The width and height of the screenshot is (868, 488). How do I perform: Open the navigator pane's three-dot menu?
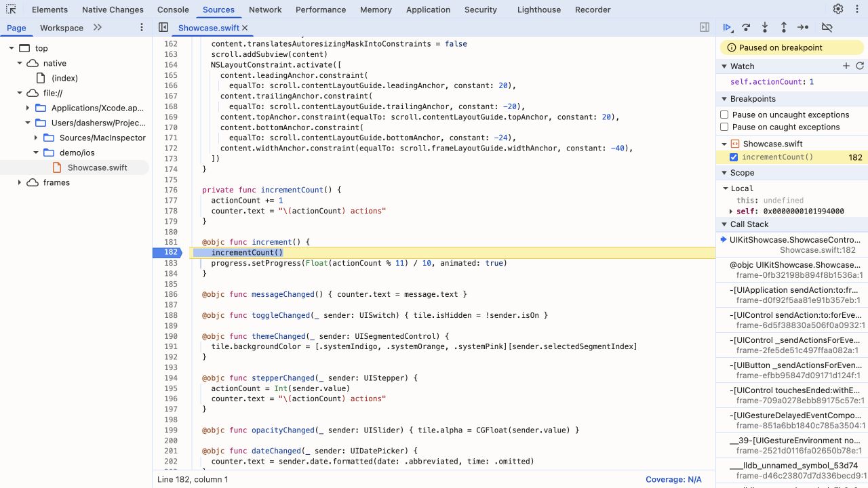click(142, 28)
